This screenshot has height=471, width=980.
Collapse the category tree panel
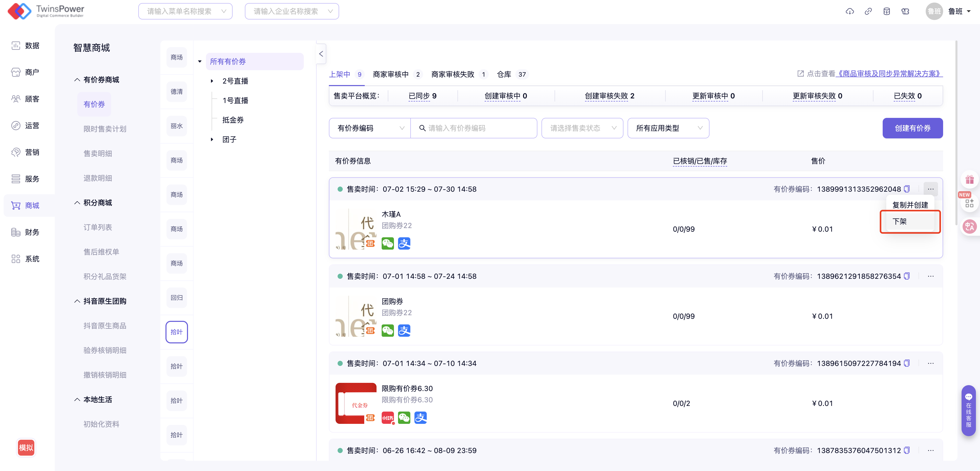pyautogui.click(x=321, y=54)
